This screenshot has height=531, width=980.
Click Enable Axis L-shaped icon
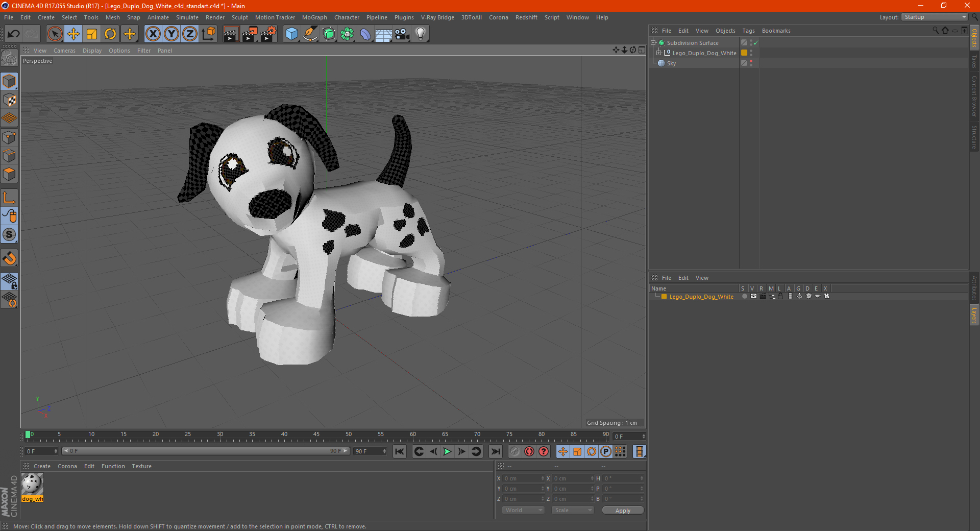point(9,198)
